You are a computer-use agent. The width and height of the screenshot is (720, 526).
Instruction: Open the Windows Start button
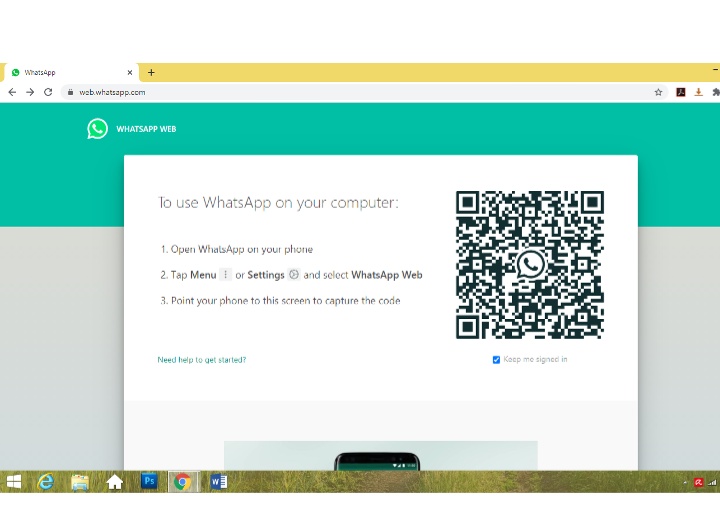(x=14, y=482)
